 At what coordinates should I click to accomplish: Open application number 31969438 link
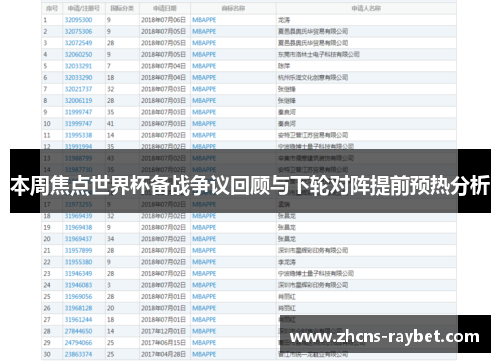pyautogui.click(x=78, y=228)
